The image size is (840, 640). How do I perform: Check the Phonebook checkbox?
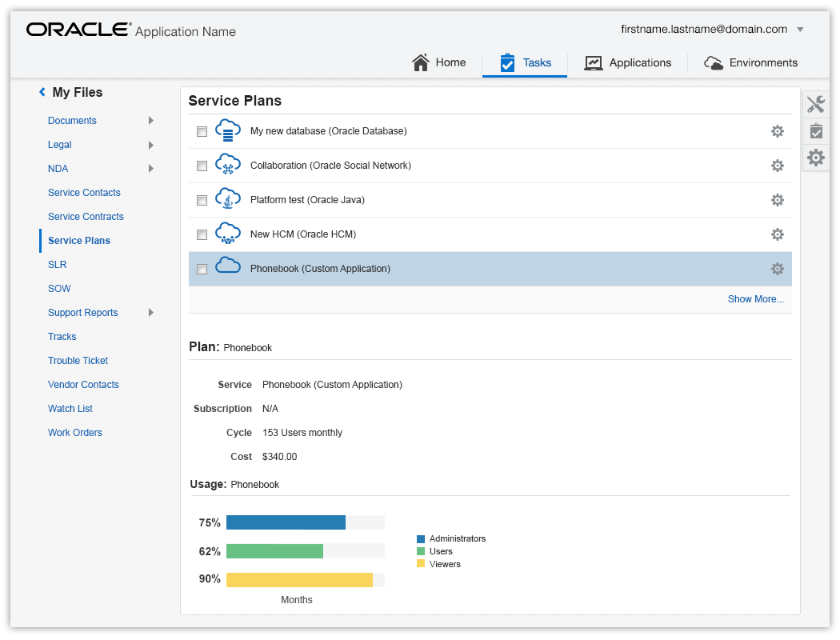pos(202,269)
